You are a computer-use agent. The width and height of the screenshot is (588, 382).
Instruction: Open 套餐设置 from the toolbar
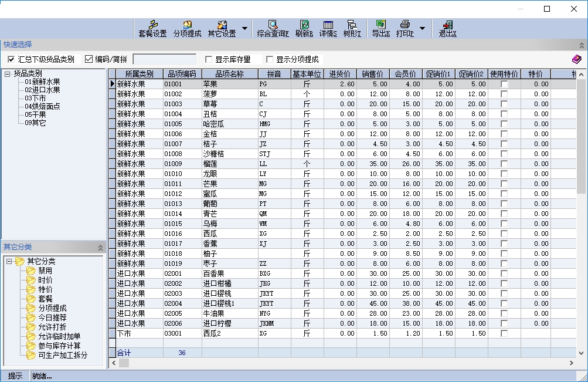(152, 28)
